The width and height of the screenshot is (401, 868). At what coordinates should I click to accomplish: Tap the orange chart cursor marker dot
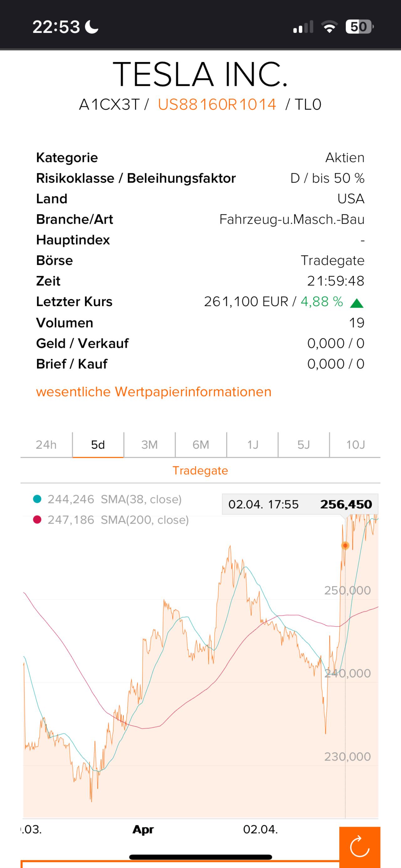tap(345, 546)
